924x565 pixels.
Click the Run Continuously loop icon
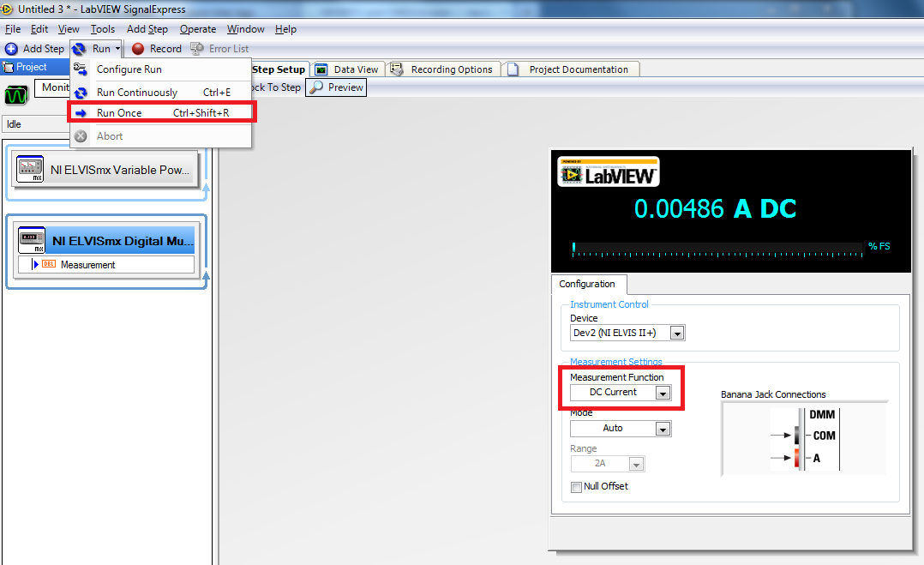pos(81,93)
